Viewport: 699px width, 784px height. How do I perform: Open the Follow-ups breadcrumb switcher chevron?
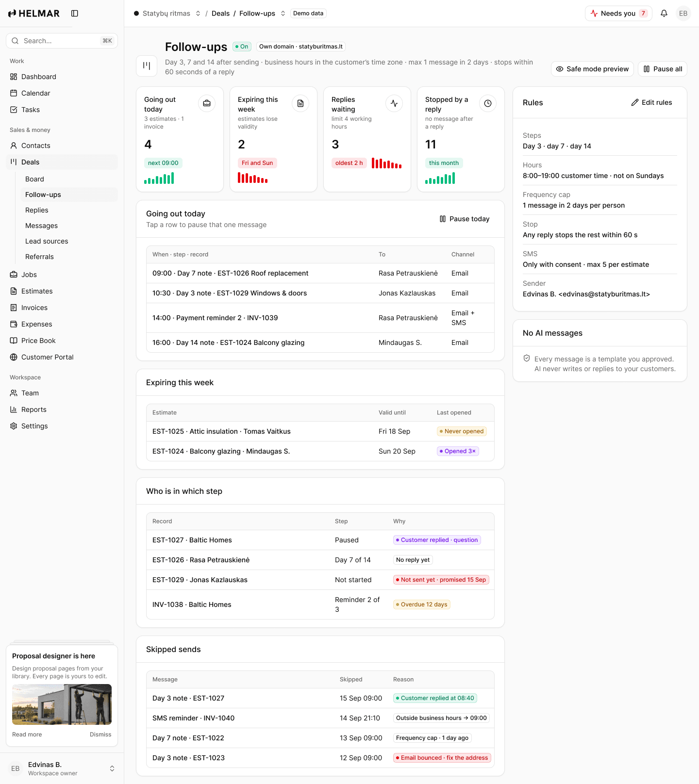click(283, 14)
